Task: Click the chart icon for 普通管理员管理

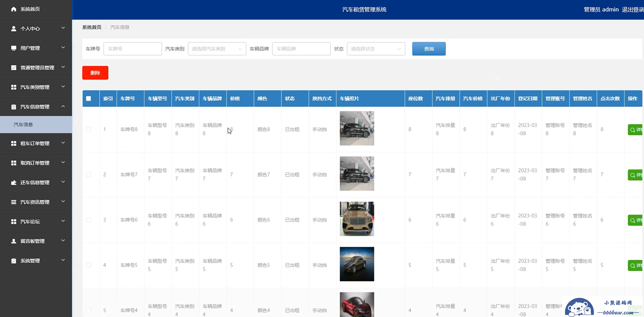Action: [x=14, y=67]
